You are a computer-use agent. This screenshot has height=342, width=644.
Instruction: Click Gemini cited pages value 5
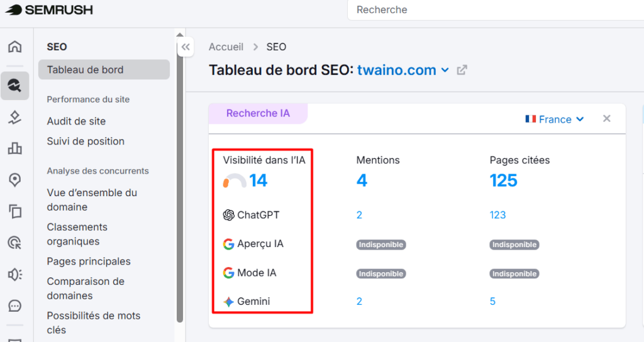point(493,302)
